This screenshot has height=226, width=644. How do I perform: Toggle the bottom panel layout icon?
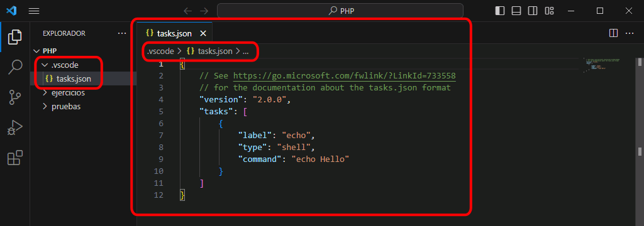[516, 11]
